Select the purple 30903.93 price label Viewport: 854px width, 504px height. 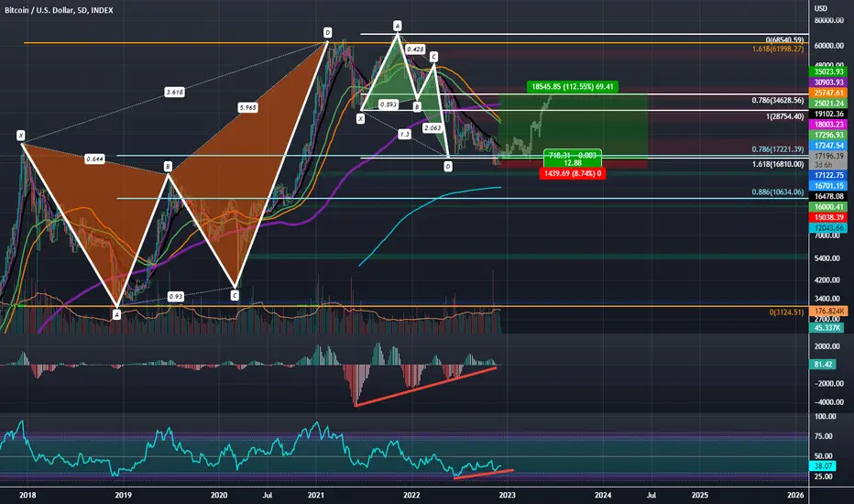tap(828, 82)
